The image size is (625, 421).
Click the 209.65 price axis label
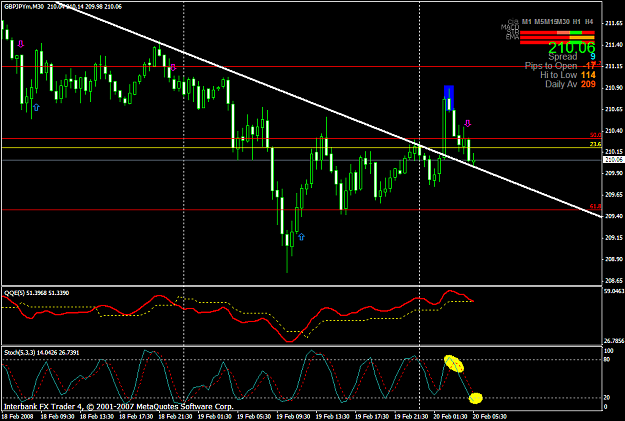click(x=614, y=195)
